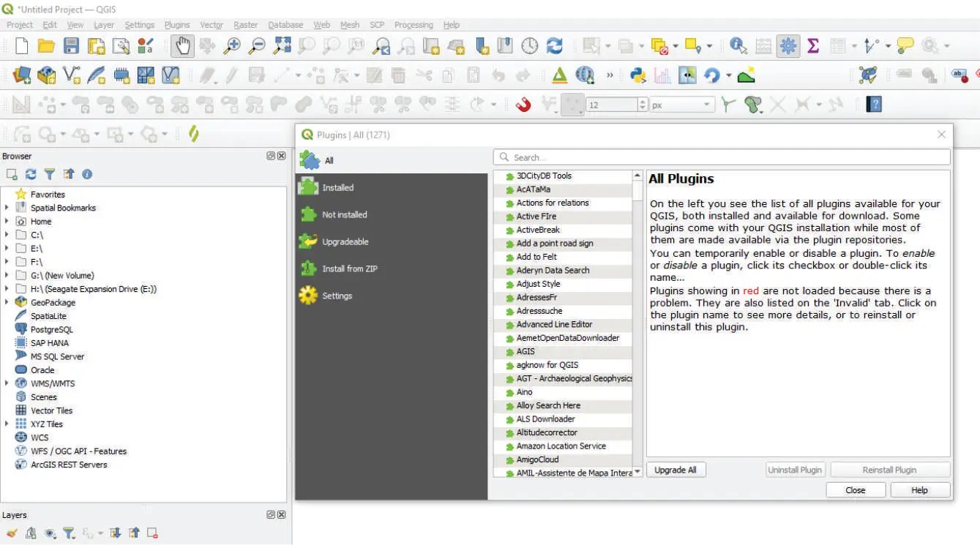Open the Raster menu

point(246,25)
